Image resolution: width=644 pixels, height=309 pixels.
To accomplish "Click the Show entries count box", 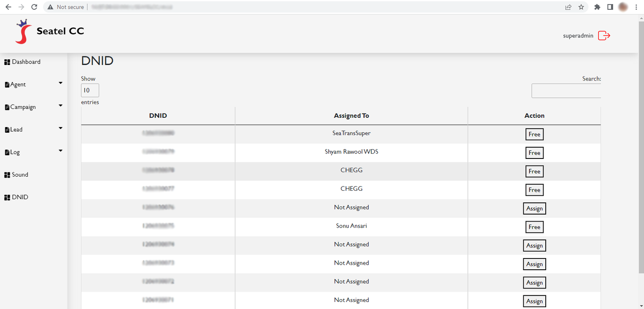I will (x=90, y=90).
